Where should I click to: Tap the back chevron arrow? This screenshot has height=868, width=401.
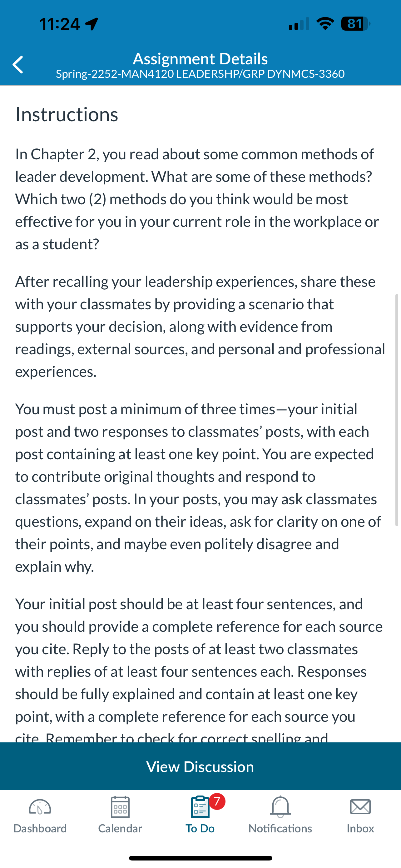(x=17, y=65)
